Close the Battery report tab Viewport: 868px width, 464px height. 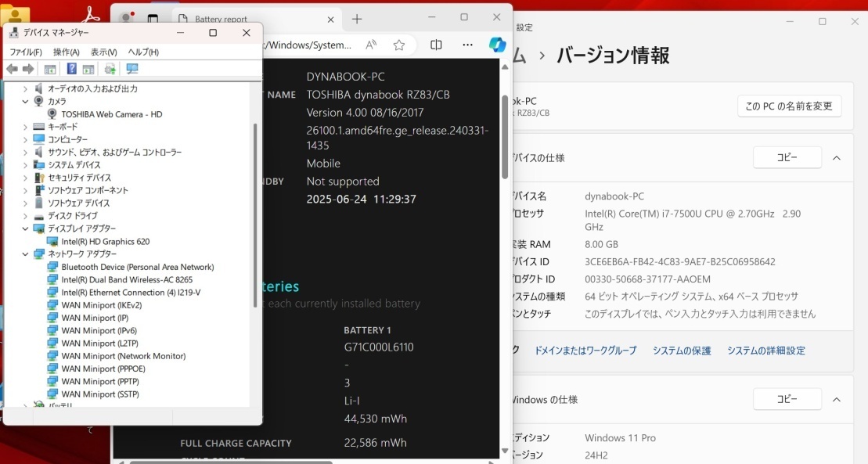coord(330,20)
